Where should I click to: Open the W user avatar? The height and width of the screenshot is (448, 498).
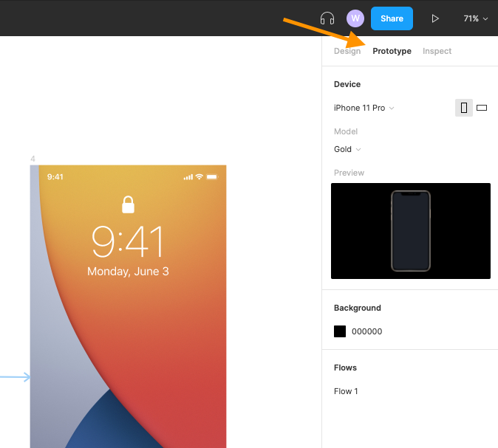pos(355,18)
